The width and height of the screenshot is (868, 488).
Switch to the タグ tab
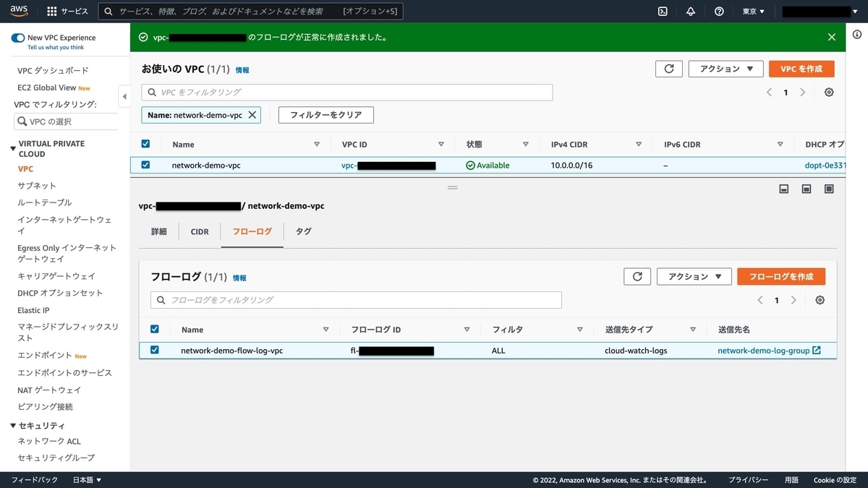click(304, 232)
